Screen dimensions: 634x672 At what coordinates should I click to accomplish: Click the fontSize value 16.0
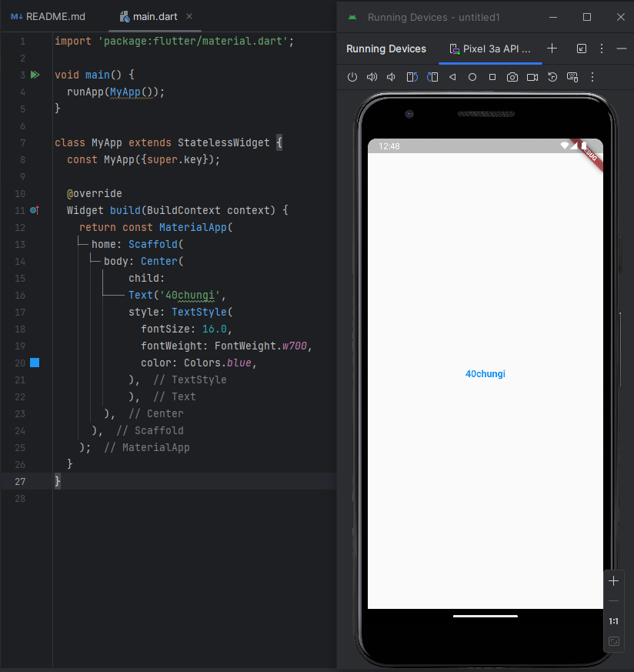214,329
